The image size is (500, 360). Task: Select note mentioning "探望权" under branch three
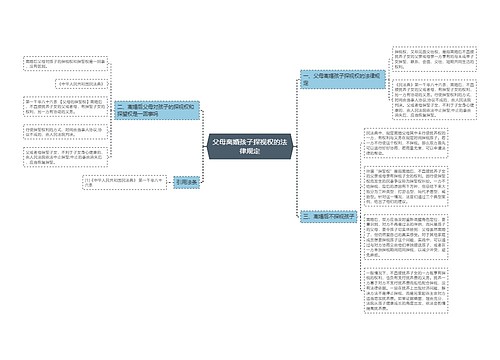[406, 186]
